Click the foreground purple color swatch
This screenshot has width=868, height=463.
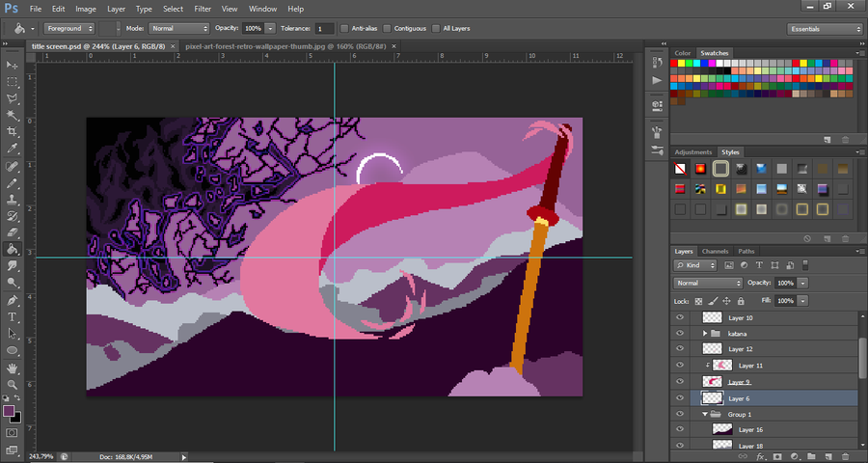click(9, 411)
